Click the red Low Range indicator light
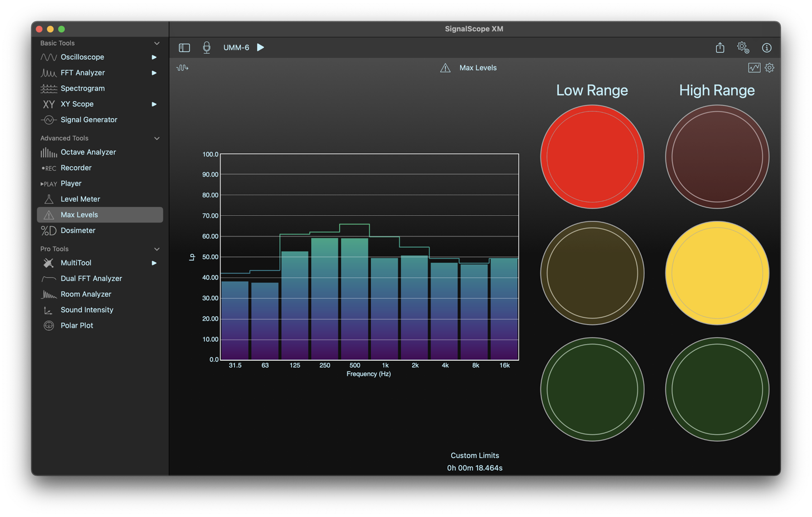Screen dimensions: 812x517 point(592,157)
